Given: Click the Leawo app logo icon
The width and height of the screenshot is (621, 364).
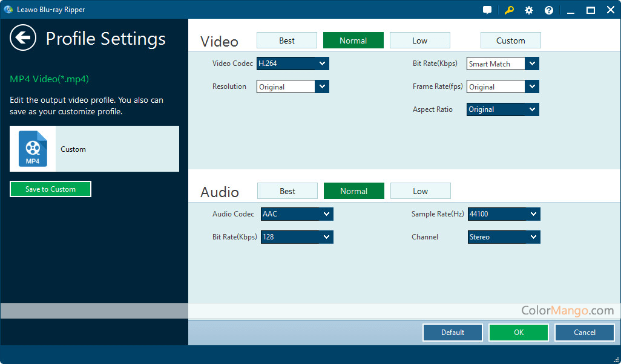Looking at the screenshot, I should pos(8,10).
